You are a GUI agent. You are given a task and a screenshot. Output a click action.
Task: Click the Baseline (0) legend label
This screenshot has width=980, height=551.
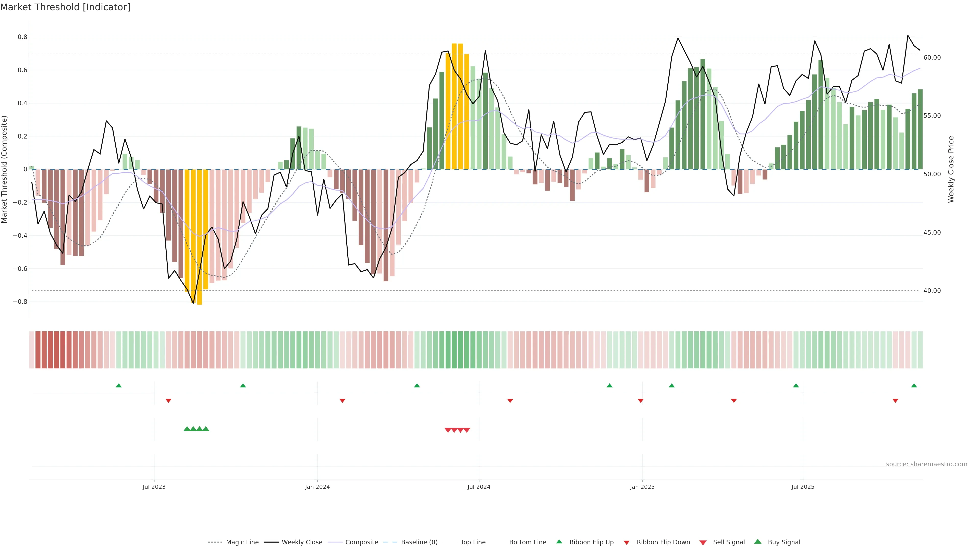(419, 542)
